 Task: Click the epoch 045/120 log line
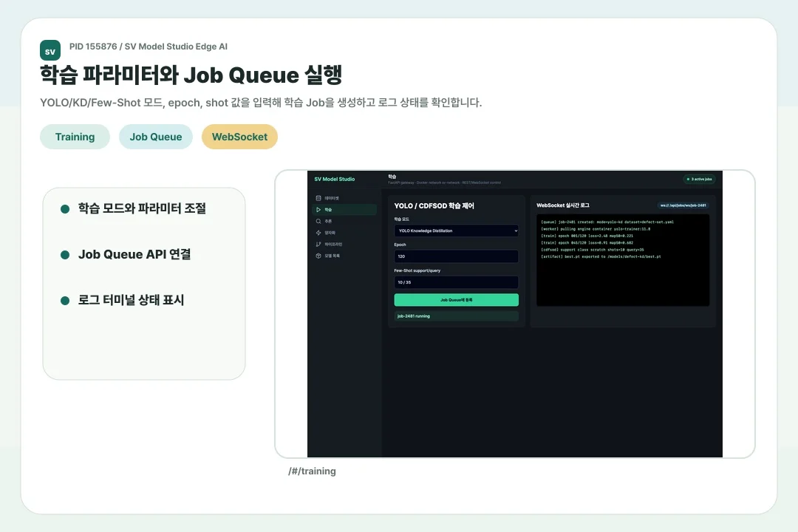tap(587, 243)
